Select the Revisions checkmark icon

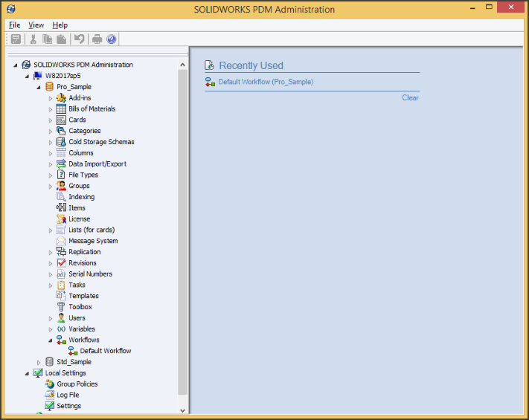(61, 263)
